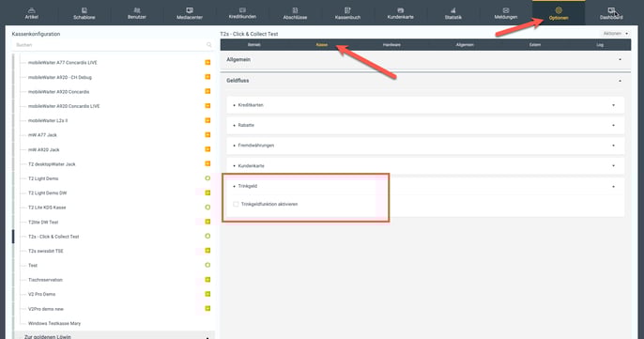Click green status icon for T2 Light Demo DW

pyautogui.click(x=207, y=193)
